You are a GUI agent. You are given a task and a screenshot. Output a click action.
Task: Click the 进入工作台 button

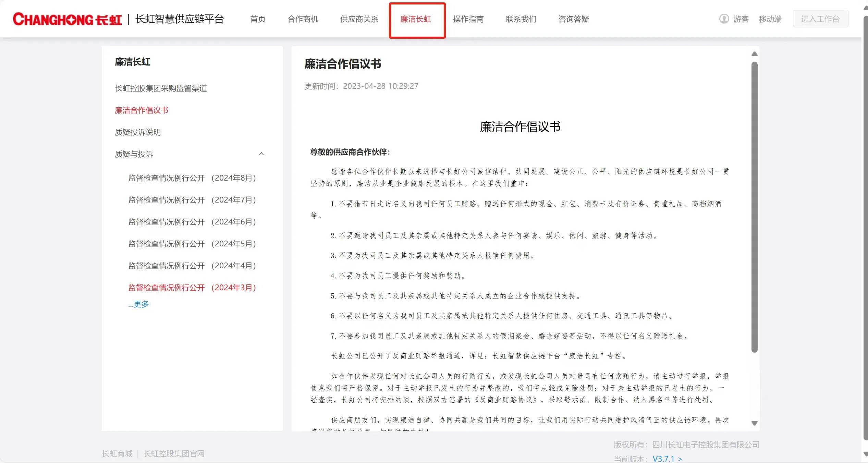click(820, 19)
